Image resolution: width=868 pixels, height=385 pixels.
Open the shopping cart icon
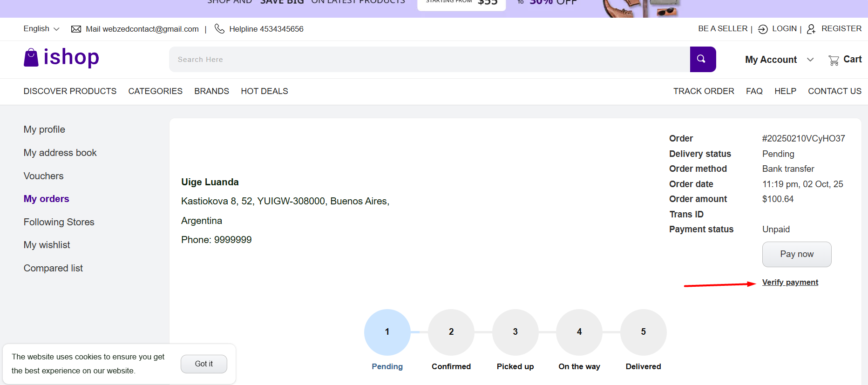[834, 60]
